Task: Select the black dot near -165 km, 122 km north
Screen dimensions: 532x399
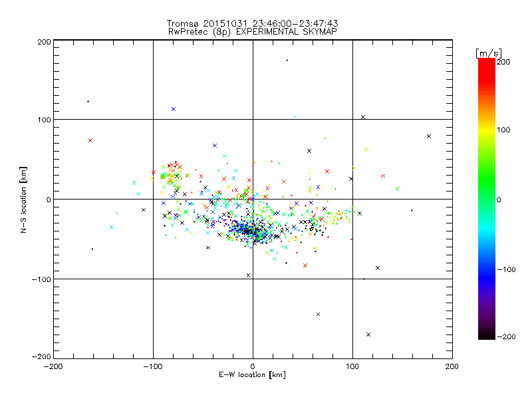Action: [x=88, y=102]
